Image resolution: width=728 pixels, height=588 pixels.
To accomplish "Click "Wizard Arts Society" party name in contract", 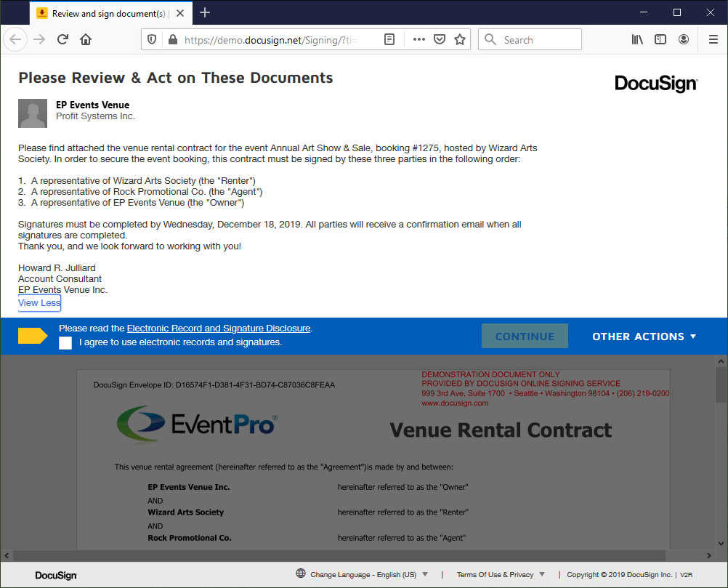I will 186,512.
